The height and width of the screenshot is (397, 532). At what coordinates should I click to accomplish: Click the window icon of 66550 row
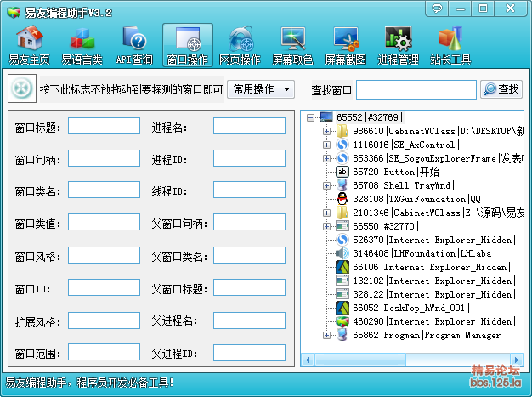(x=342, y=226)
